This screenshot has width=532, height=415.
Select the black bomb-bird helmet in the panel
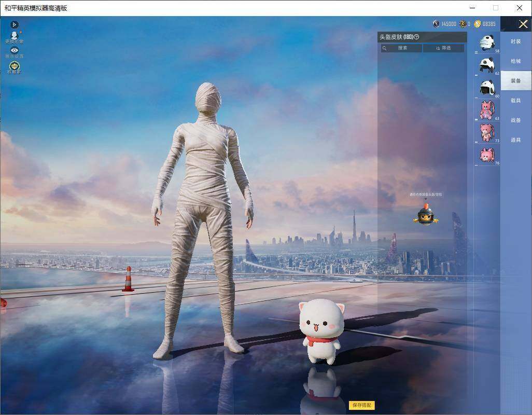point(426,214)
